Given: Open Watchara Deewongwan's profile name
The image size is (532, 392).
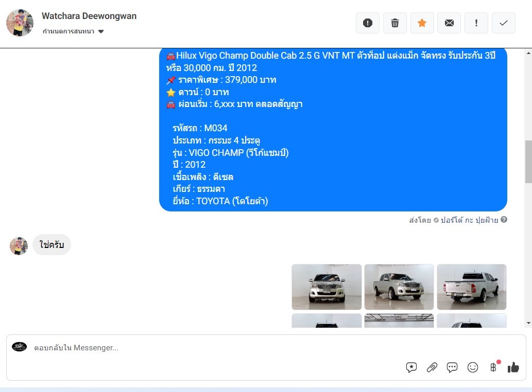Looking at the screenshot, I should click(x=89, y=16).
